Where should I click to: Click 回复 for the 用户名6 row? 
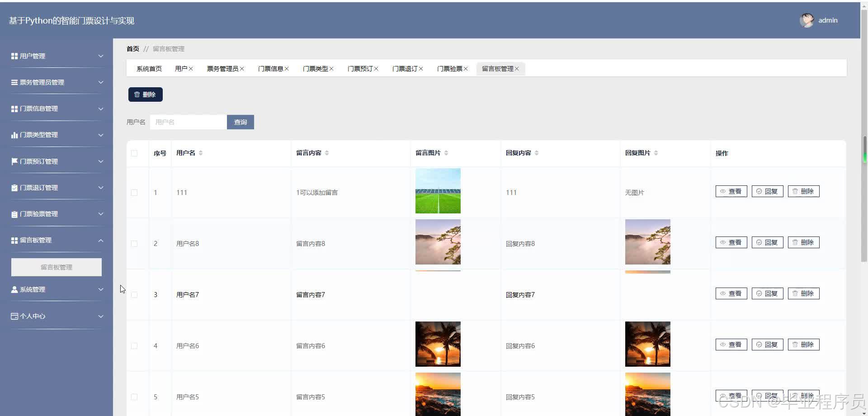767,345
